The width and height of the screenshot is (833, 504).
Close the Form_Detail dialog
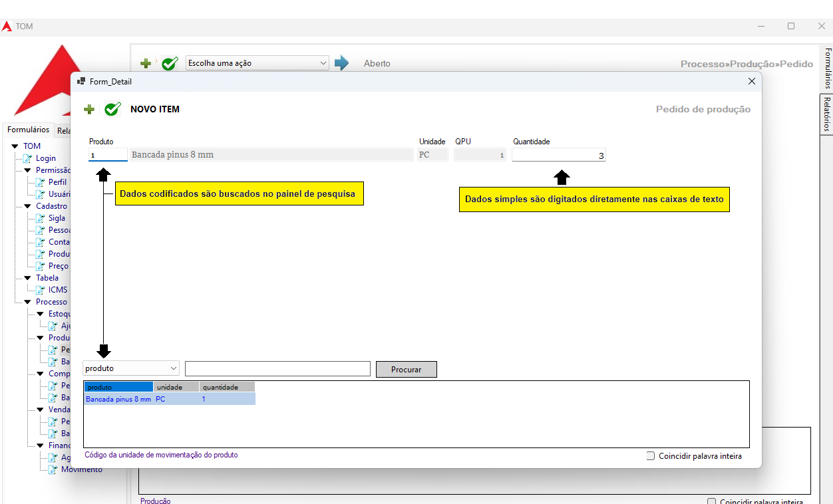(752, 81)
